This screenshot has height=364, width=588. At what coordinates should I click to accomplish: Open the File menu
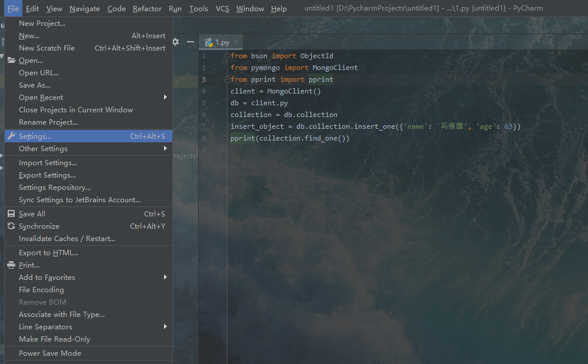[x=13, y=8]
